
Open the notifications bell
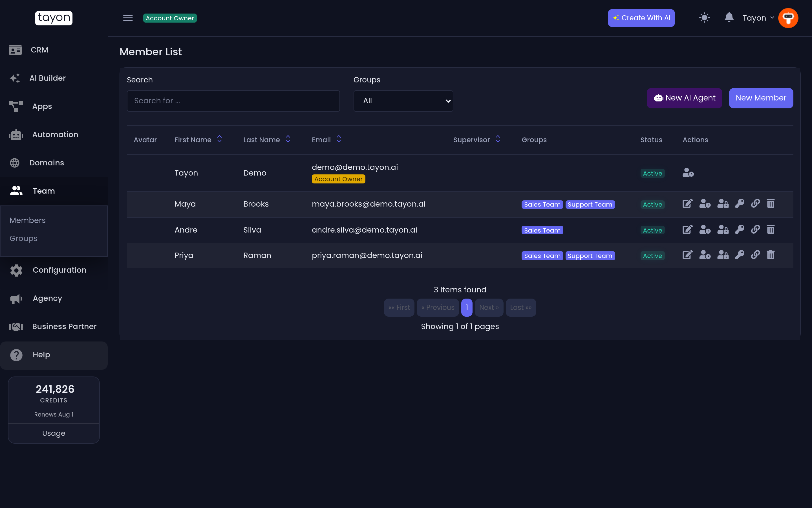coord(729,17)
